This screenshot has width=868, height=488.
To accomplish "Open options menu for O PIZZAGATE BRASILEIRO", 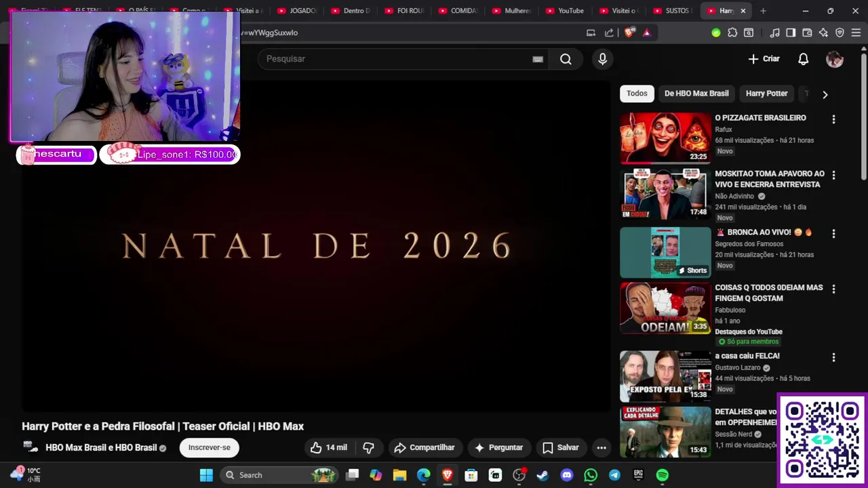I will (x=833, y=119).
